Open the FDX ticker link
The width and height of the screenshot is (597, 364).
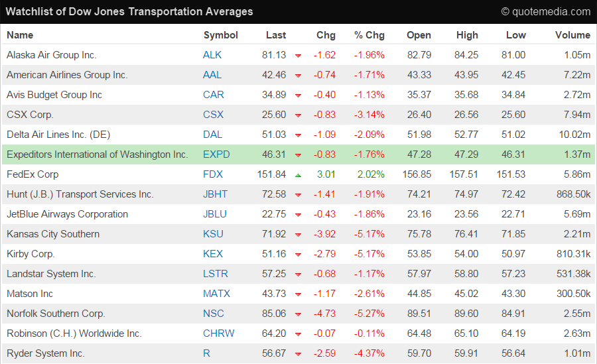coord(213,174)
